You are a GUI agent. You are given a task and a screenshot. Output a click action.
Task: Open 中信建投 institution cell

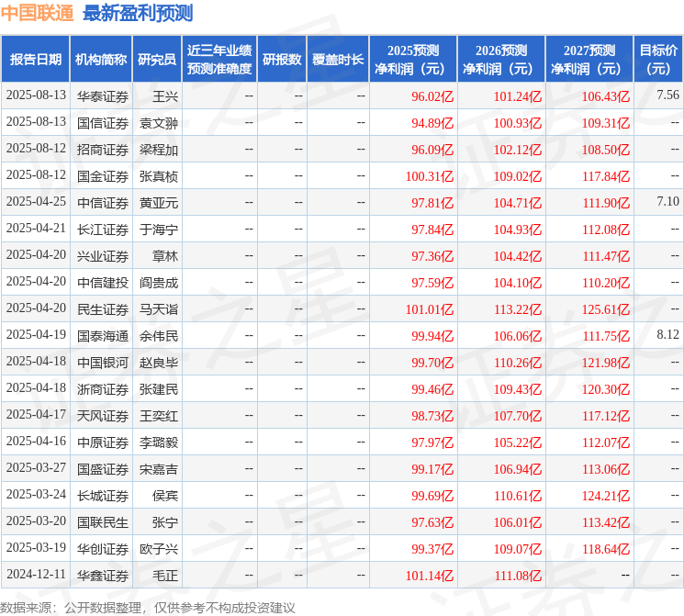[x=103, y=283]
